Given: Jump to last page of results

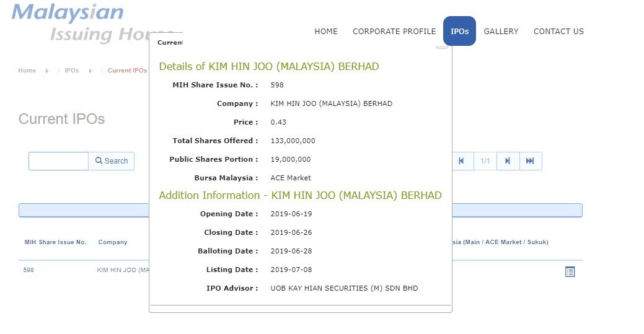Looking at the screenshot, I should [530, 161].
